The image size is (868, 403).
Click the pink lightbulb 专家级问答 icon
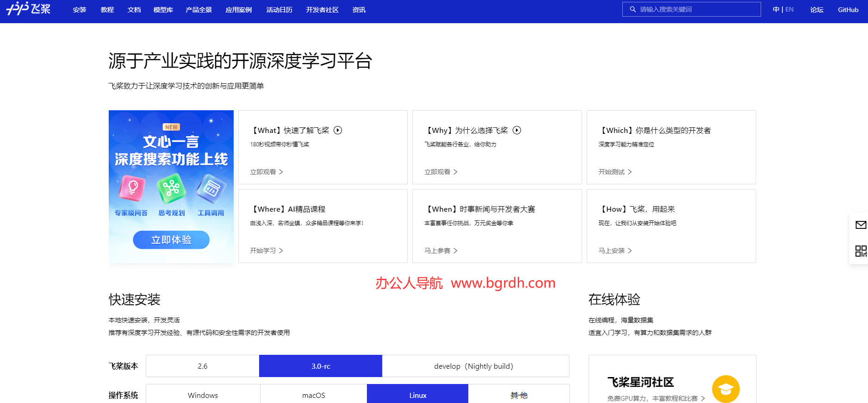pyautogui.click(x=132, y=188)
